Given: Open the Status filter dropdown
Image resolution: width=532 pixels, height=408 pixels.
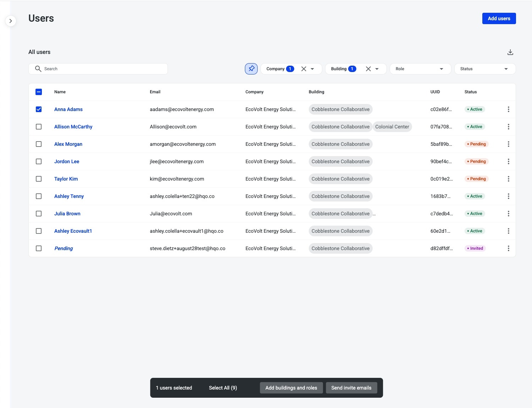Looking at the screenshot, I should (484, 69).
